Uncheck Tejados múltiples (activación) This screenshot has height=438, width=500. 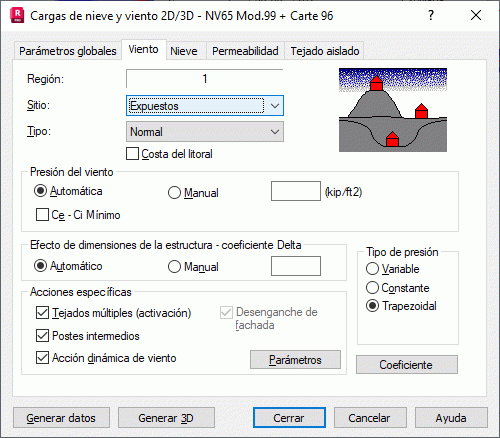click(42, 313)
